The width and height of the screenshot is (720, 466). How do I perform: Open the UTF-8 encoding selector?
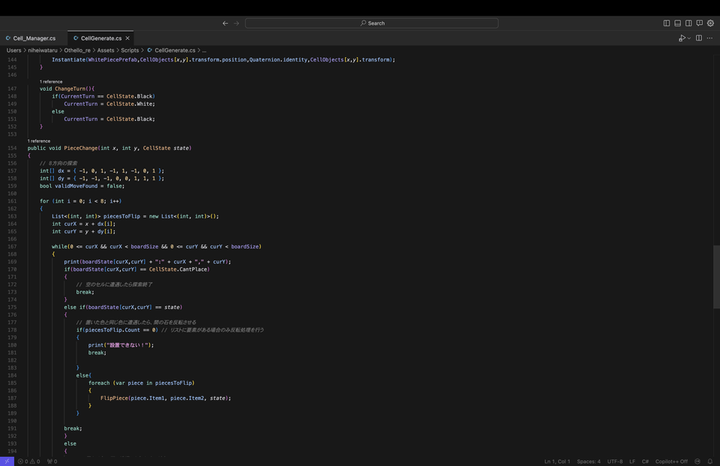tap(615, 461)
